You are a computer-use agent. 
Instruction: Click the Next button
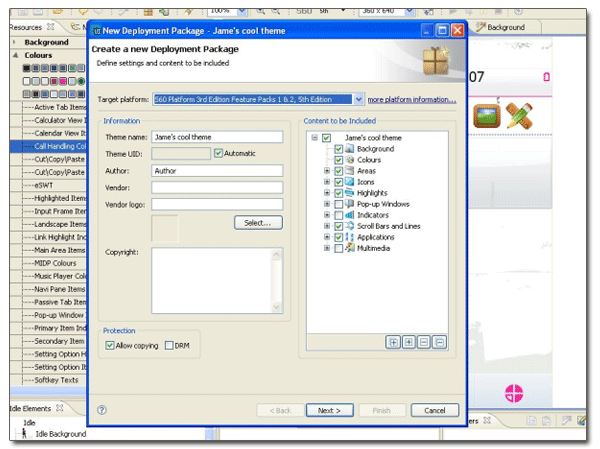[329, 410]
